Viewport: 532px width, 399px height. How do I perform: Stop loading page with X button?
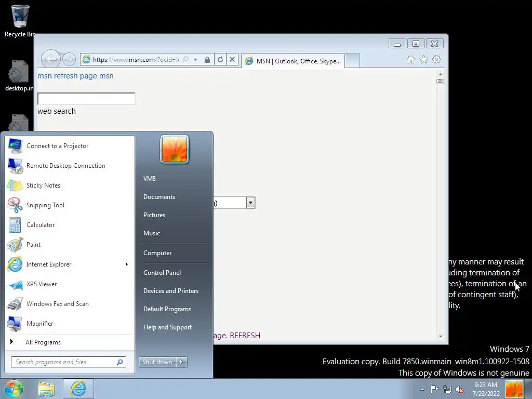coord(232,59)
